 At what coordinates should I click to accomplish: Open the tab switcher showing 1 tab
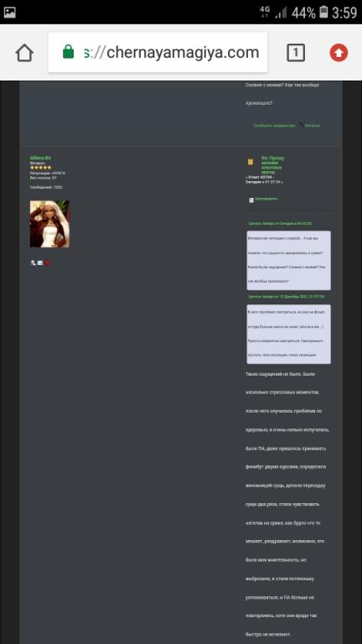tap(296, 53)
